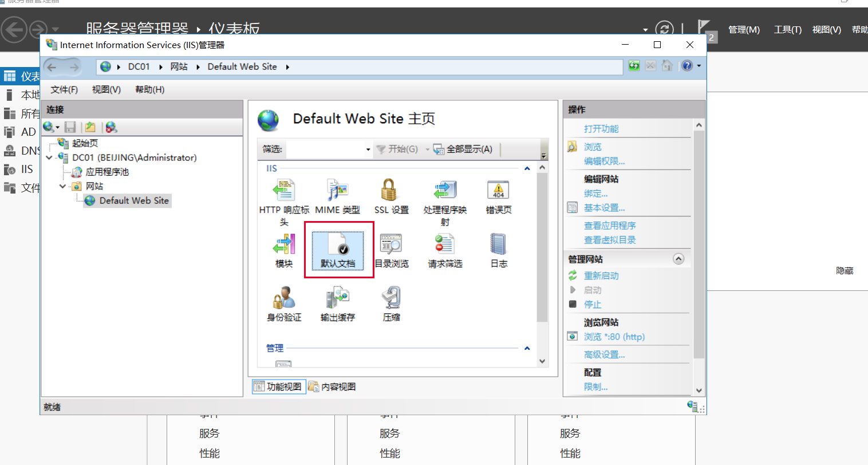The height and width of the screenshot is (465, 868).
Task: Open the 筛选 filter dropdown
Action: pos(368,149)
